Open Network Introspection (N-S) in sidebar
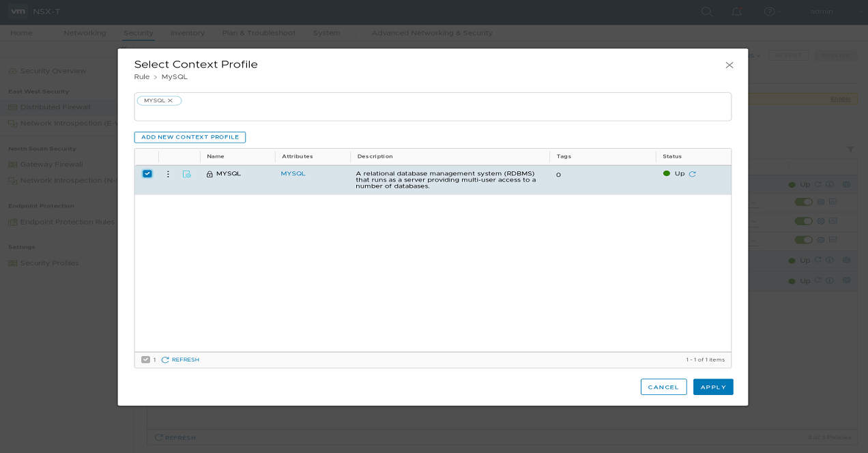868x453 pixels. point(68,181)
